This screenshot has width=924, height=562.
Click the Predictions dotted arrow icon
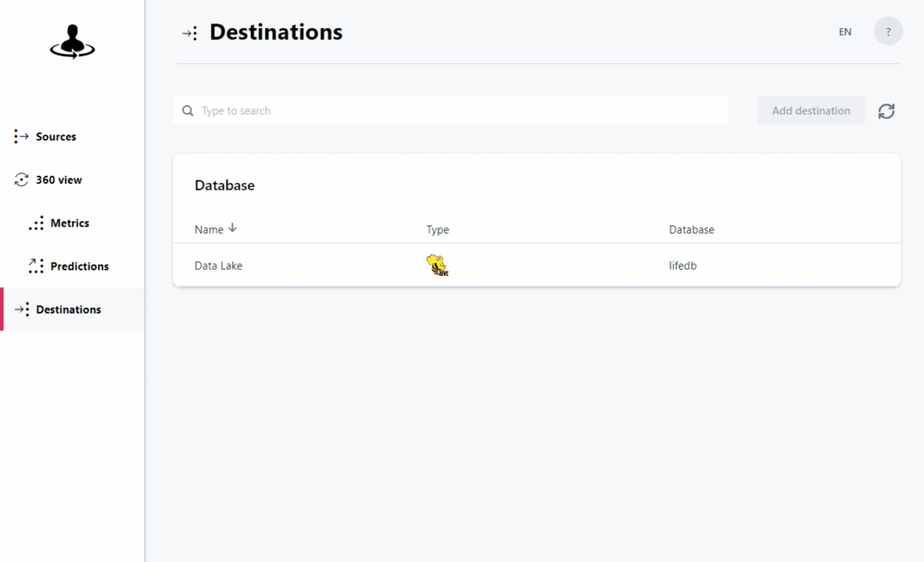coord(36,266)
